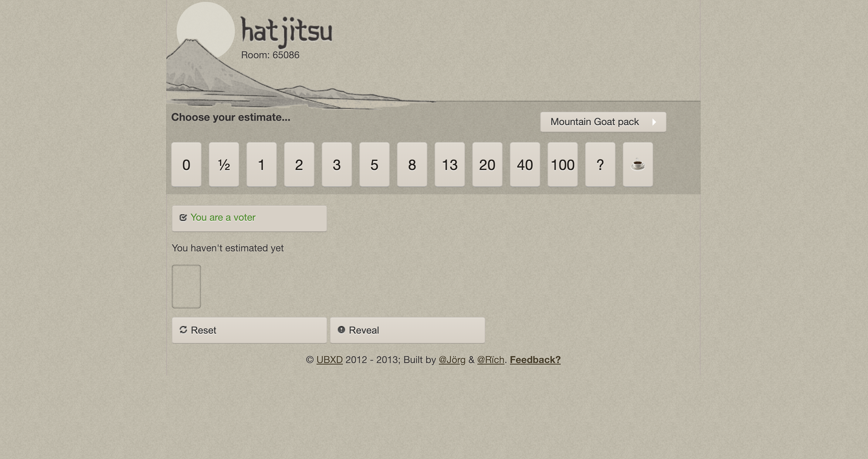The width and height of the screenshot is (868, 459).
Task: Click the exclamation icon on Reveal
Action: (x=341, y=330)
